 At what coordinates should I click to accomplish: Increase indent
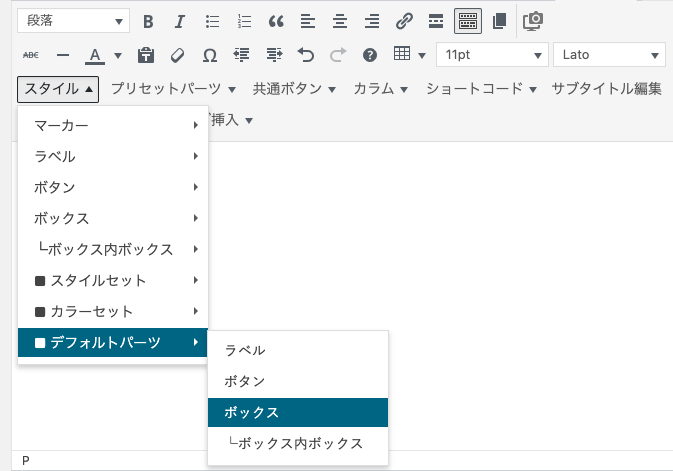(x=274, y=55)
